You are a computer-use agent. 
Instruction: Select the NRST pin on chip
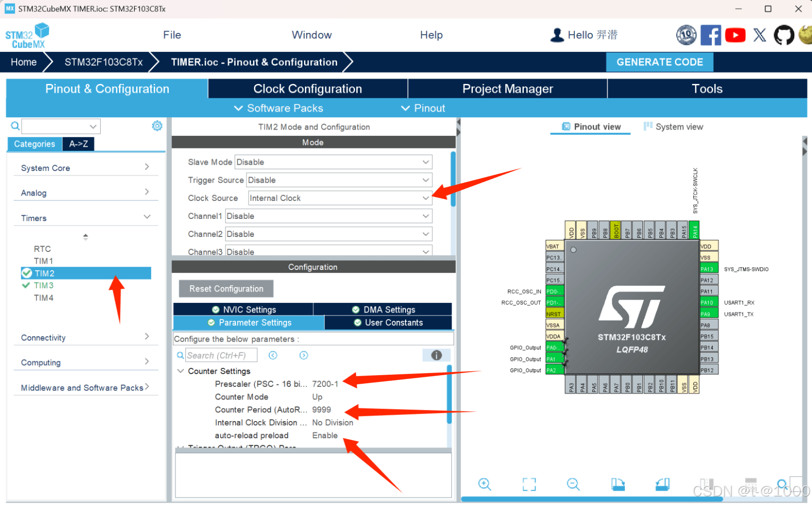pyautogui.click(x=555, y=314)
